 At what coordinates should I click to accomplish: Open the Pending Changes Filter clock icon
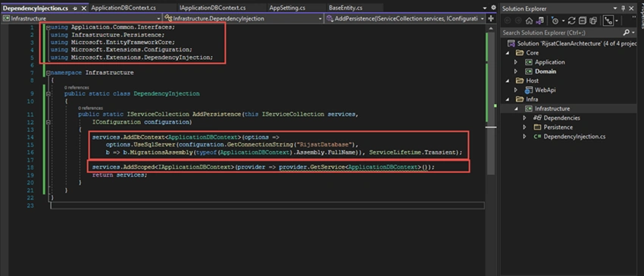[x=555, y=20]
